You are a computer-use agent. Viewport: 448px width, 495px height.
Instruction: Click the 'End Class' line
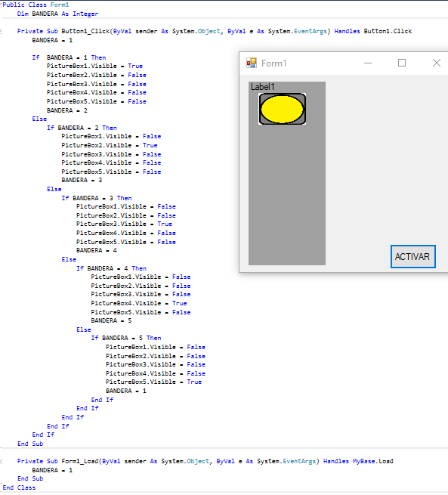tap(19, 487)
